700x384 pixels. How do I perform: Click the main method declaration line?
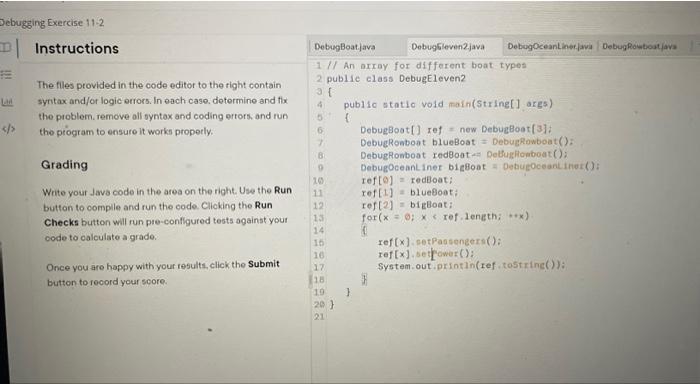tap(448, 104)
